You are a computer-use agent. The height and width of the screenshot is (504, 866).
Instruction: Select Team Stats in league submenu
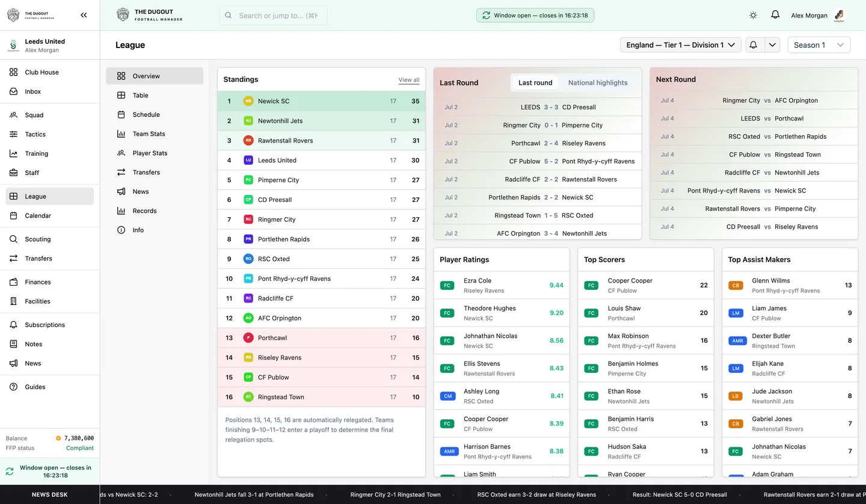155,134
